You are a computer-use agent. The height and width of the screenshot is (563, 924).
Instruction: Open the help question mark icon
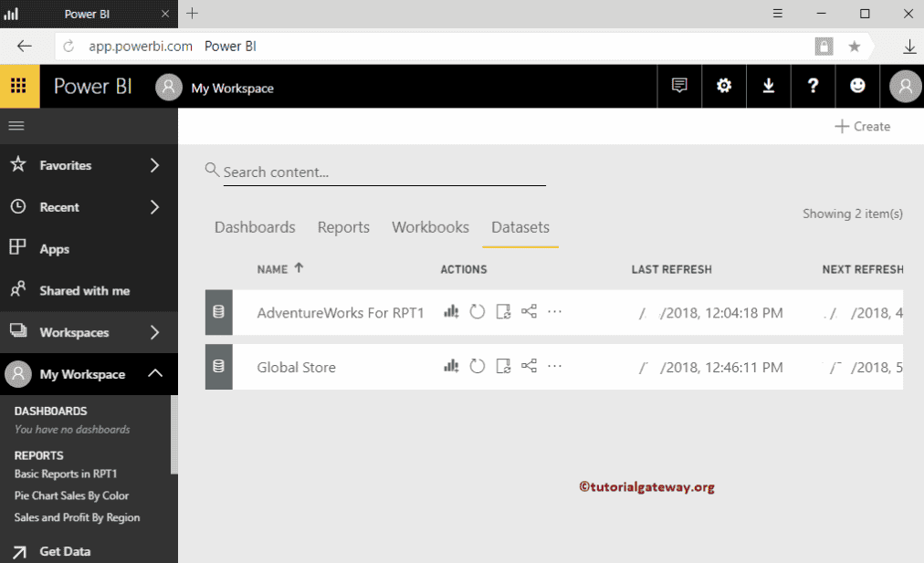tap(814, 86)
